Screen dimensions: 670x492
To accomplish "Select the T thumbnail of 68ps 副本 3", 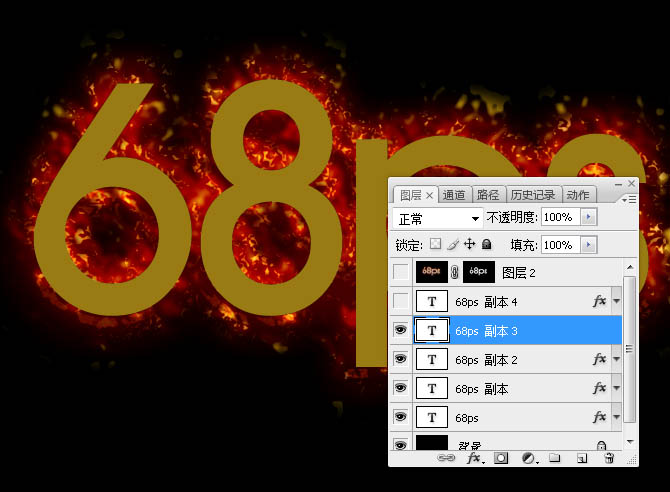I will pyautogui.click(x=432, y=330).
